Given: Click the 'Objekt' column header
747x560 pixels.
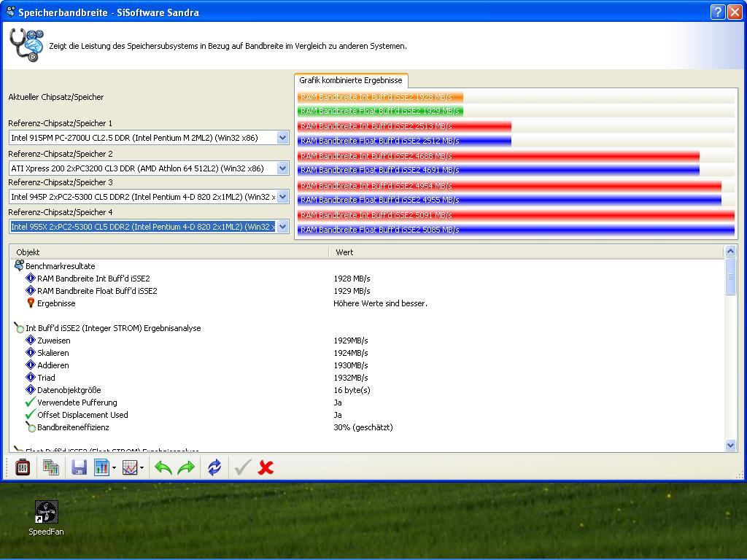Looking at the screenshot, I should point(169,252).
